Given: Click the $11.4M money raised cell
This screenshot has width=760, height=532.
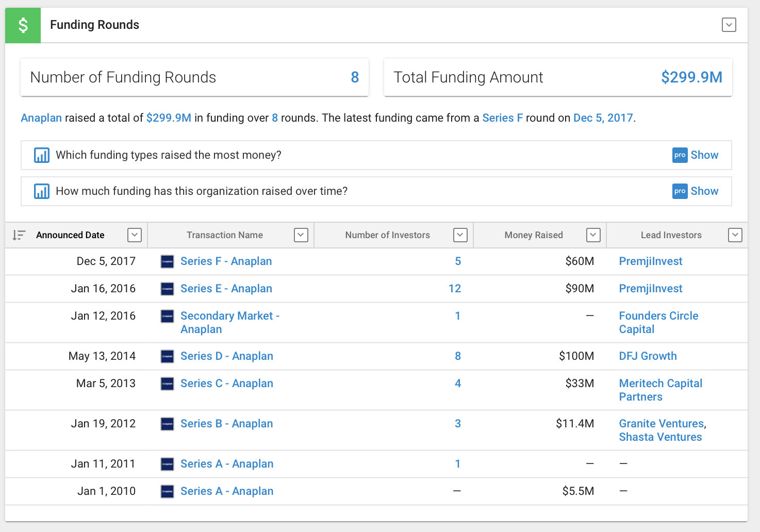Looking at the screenshot, I should click(x=575, y=424).
